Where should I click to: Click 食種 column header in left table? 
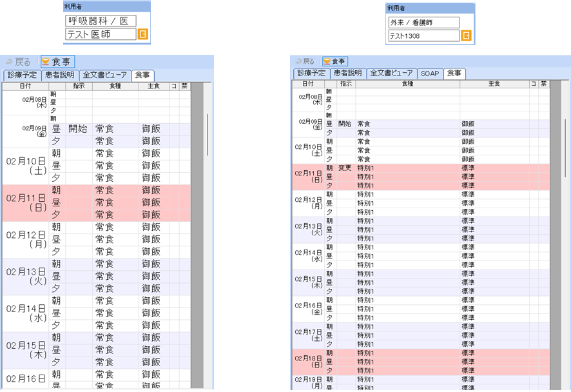[x=115, y=86]
